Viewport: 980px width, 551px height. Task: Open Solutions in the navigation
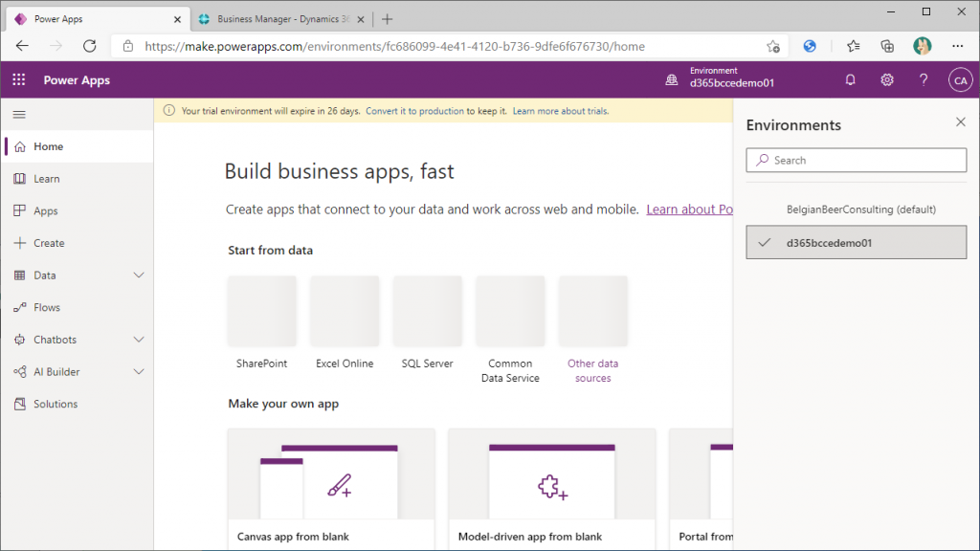point(78,404)
